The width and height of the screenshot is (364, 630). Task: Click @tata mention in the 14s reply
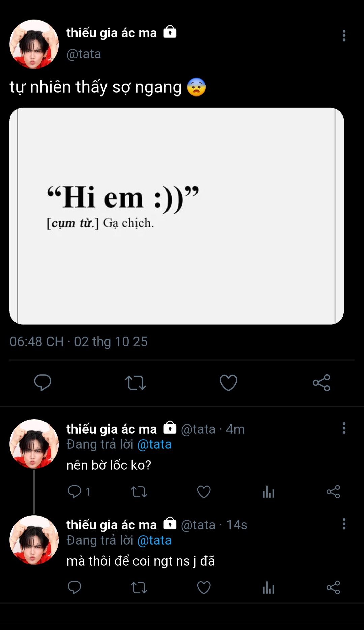[x=154, y=540]
